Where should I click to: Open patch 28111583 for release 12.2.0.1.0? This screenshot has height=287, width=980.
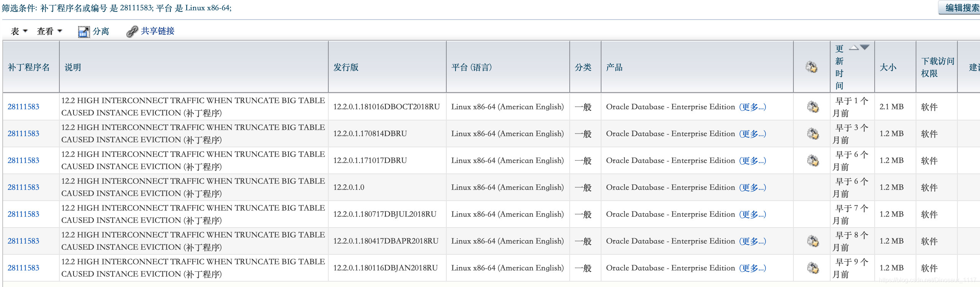click(23, 187)
